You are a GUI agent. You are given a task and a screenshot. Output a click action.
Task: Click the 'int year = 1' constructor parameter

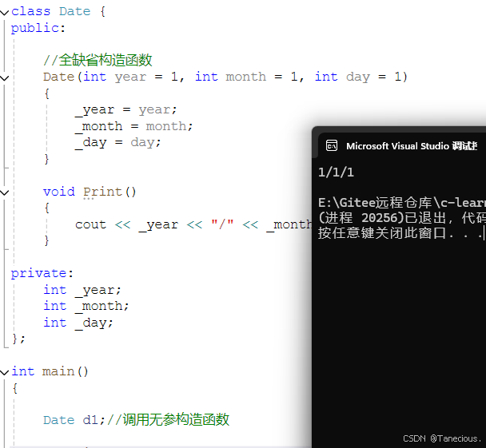pyautogui.click(x=129, y=77)
